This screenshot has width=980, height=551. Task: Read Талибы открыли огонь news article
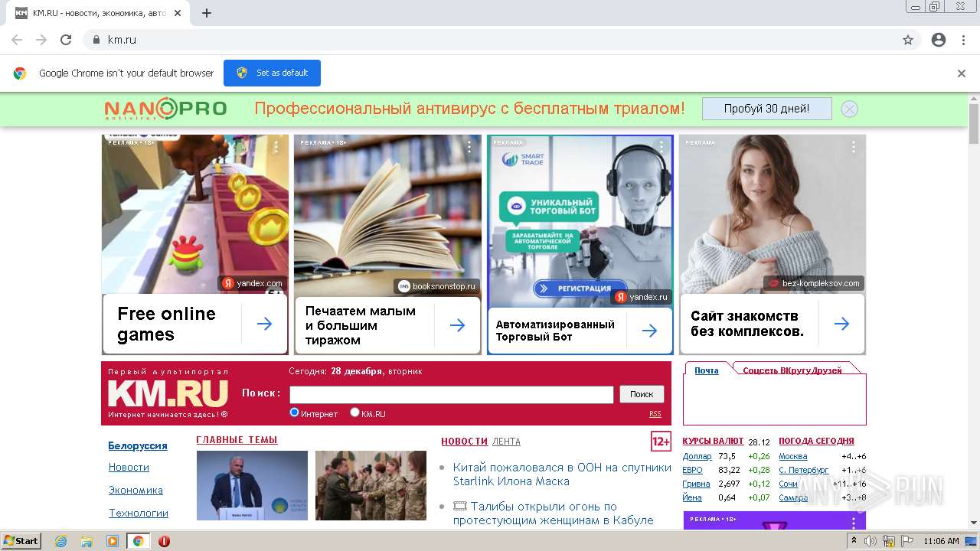pyautogui.click(x=553, y=513)
